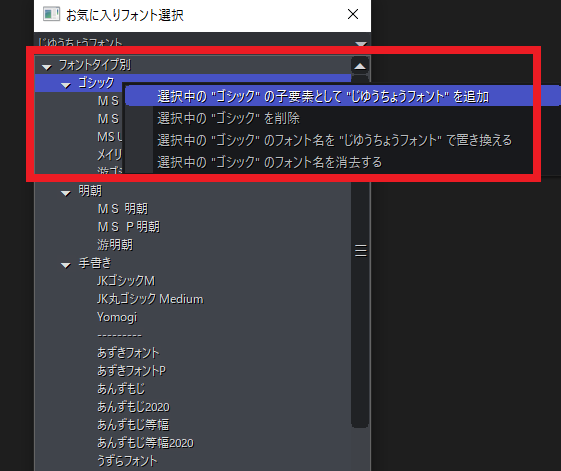Click the scrollbar up arrow

point(360,66)
